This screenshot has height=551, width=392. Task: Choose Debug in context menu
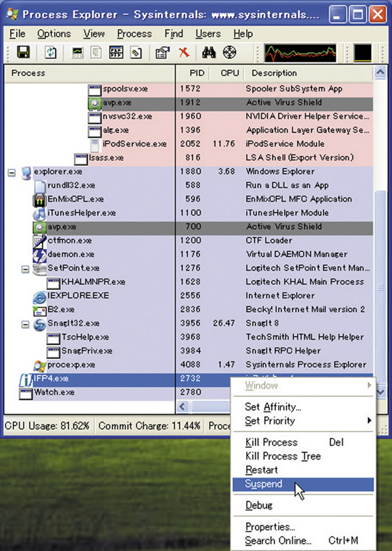click(x=303, y=505)
